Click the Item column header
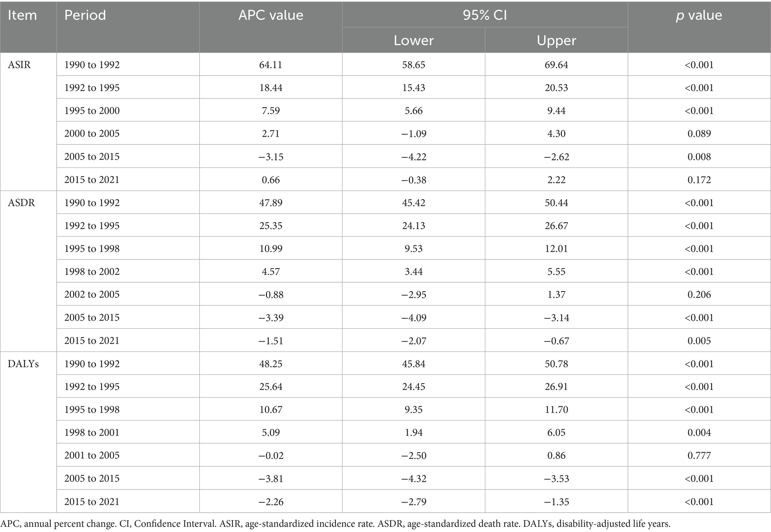Viewport: 771px width, 532px height. (22, 15)
